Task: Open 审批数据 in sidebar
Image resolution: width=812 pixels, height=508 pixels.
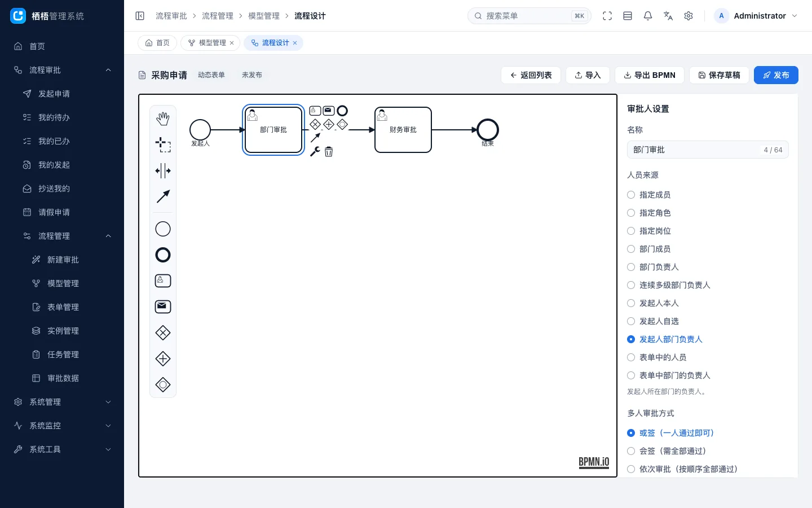Action: [x=62, y=378]
